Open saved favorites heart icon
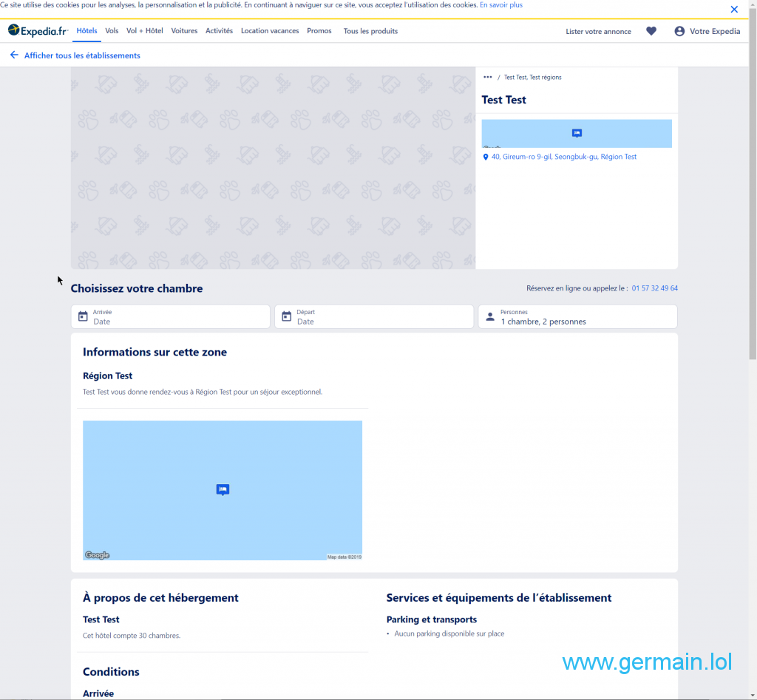Screen dimensions: 757x700 pyautogui.click(x=651, y=31)
